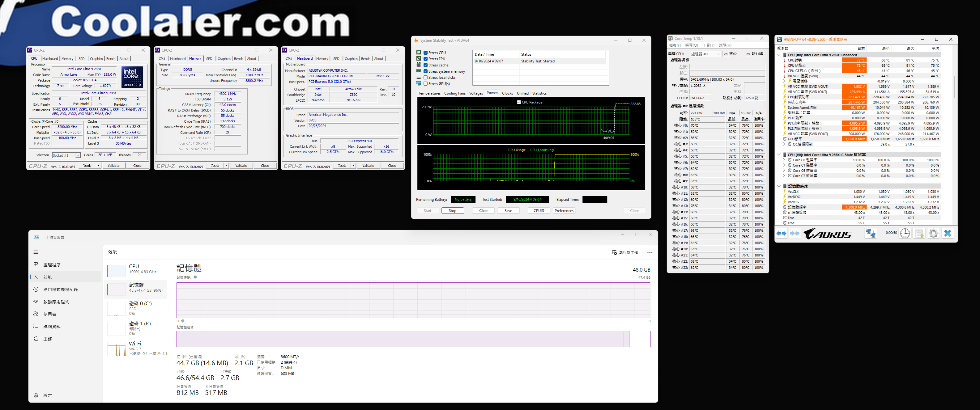Viewport: 980px width, 410px height.
Task: Open Task Manager hamburger navigation menu
Action: (36, 252)
